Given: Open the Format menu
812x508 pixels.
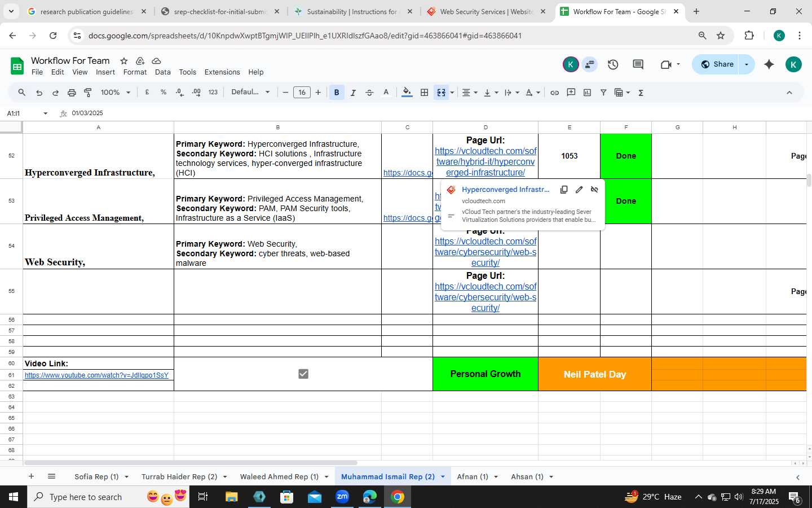Looking at the screenshot, I should click(135, 72).
